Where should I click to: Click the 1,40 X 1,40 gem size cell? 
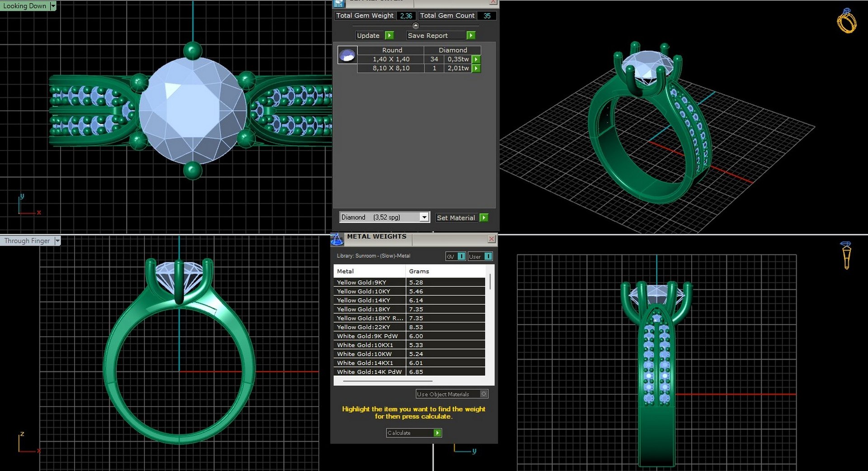pyautogui.click(x=391, y=59)
